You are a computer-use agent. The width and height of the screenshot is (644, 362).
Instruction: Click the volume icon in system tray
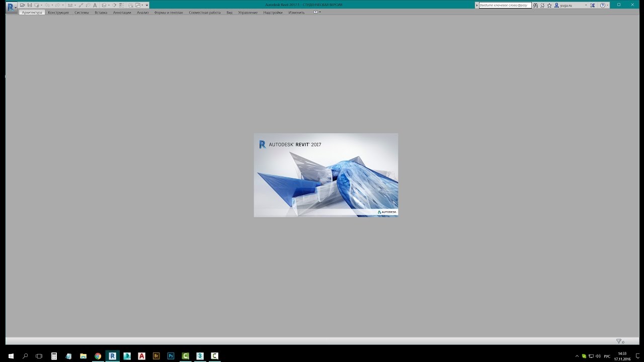tap(598, 356)
